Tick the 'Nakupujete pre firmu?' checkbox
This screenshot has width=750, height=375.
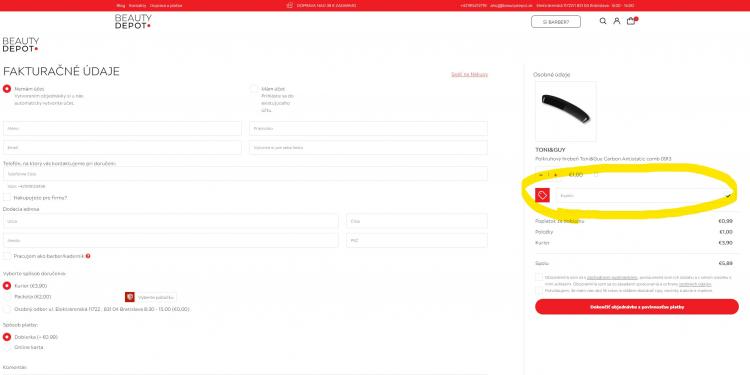(7, 198)
